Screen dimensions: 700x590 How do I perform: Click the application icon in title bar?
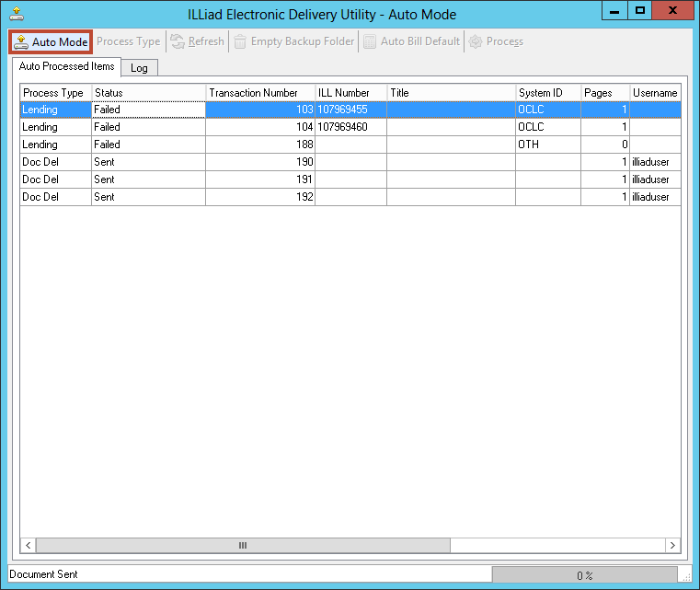pyautogui.click(x=16, y=13)
